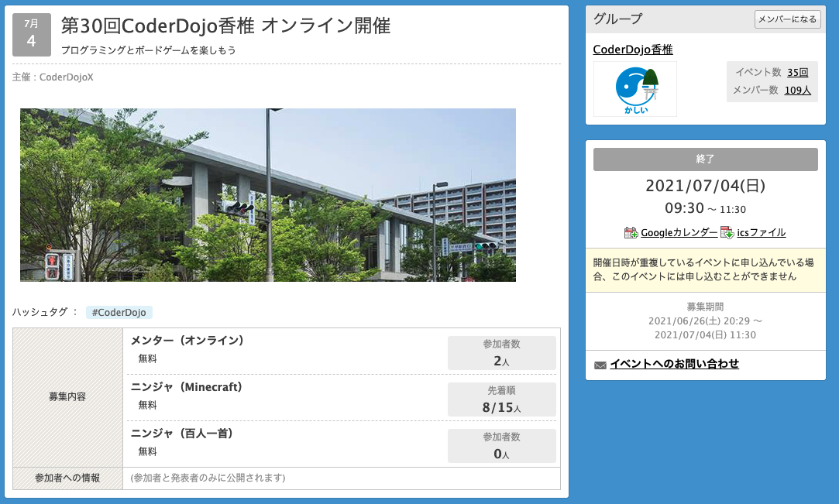Click the 2021/07/04(日) date text
The height and width of the screenshot is (504, 839).
pyautogui.click(x=705, y=186)
